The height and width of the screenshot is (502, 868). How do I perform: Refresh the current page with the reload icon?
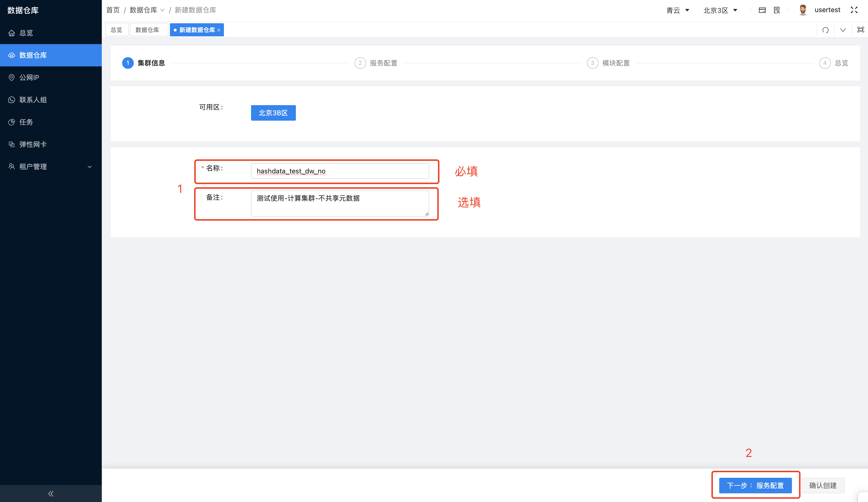click(826, 30)
